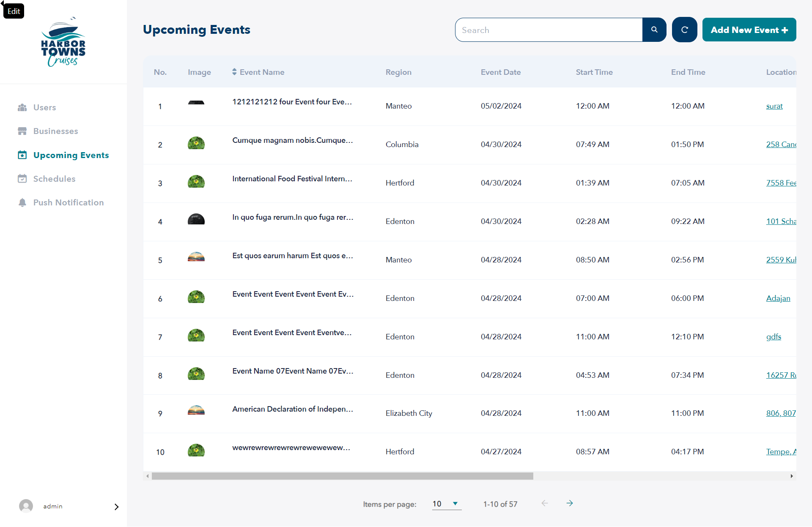
Task: Click the 07:49 AM start time
Action: 593,145
